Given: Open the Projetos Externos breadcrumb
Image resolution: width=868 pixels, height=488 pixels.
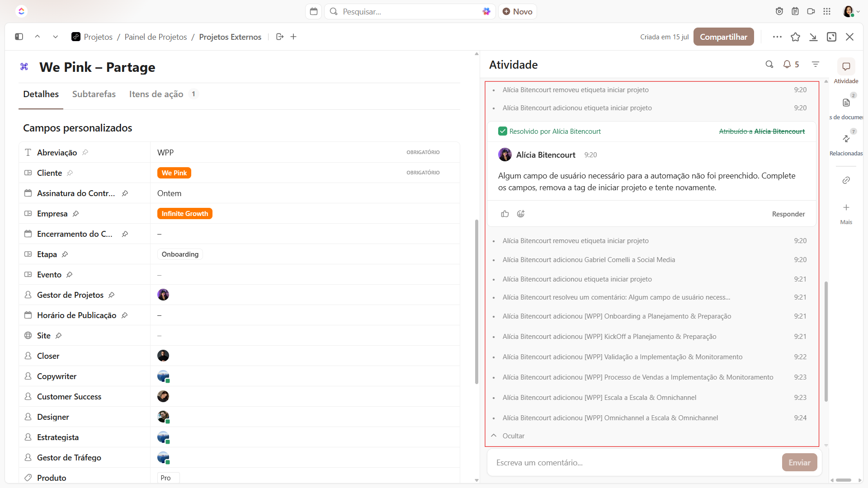Looking at the screenshot, I should (230, 37).
